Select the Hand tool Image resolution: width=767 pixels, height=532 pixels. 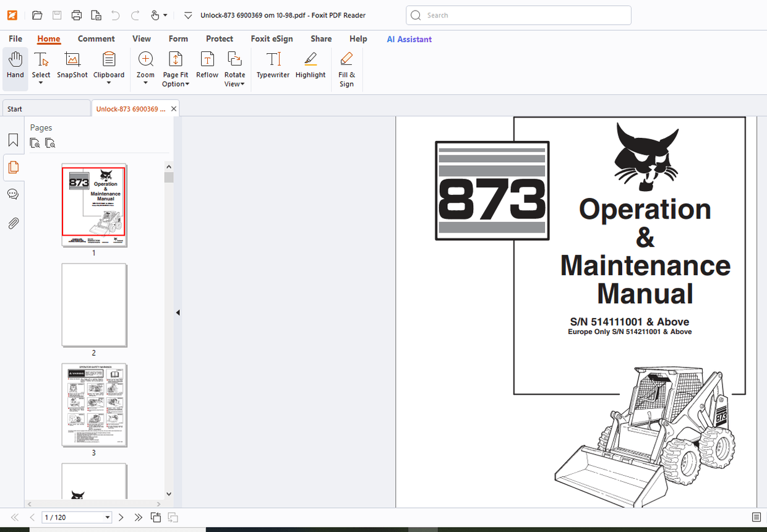pyautogui.click(x=15, y=66)
